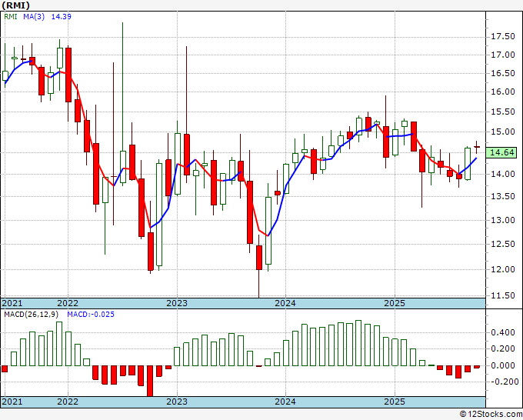Click the 0.400 MACD axis label
This screenshot has height=420, width=523.
pyautogui.click(x=503, y=332)
